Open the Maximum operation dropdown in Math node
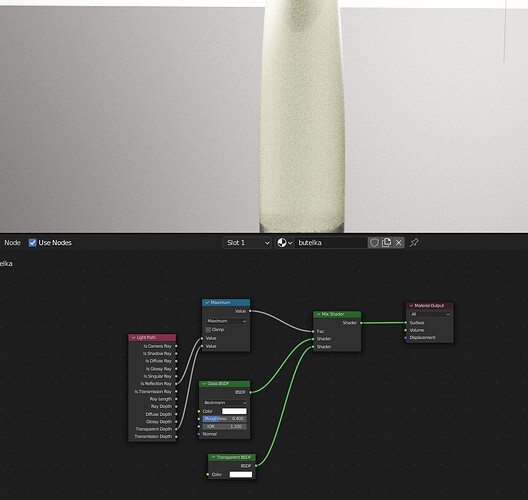 click(x=226, y=321)
